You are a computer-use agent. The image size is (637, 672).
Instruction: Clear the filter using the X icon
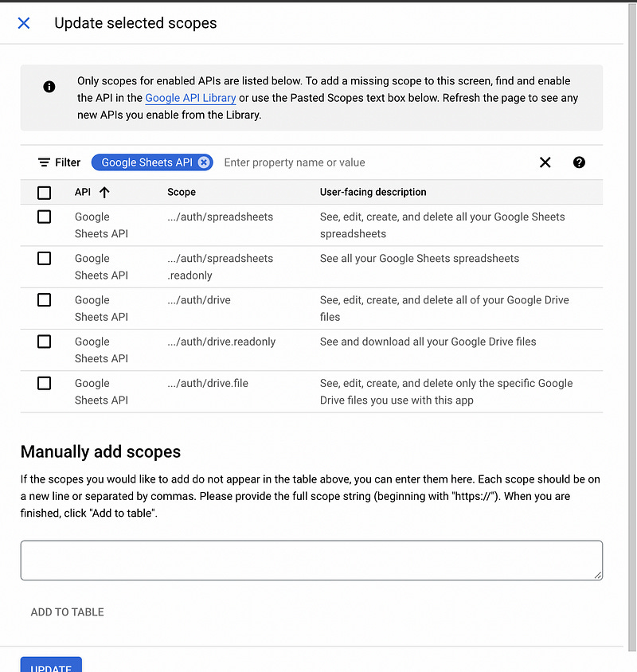coord(545,162)
